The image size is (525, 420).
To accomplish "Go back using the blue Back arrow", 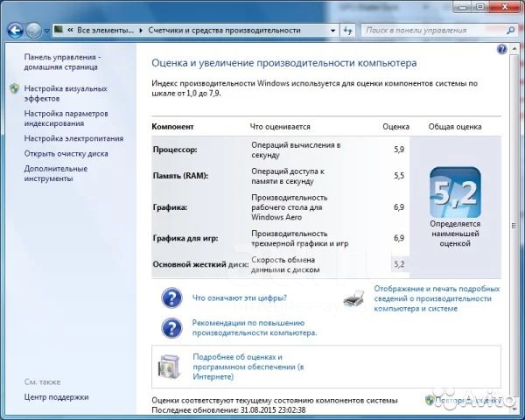I will 15,31.
